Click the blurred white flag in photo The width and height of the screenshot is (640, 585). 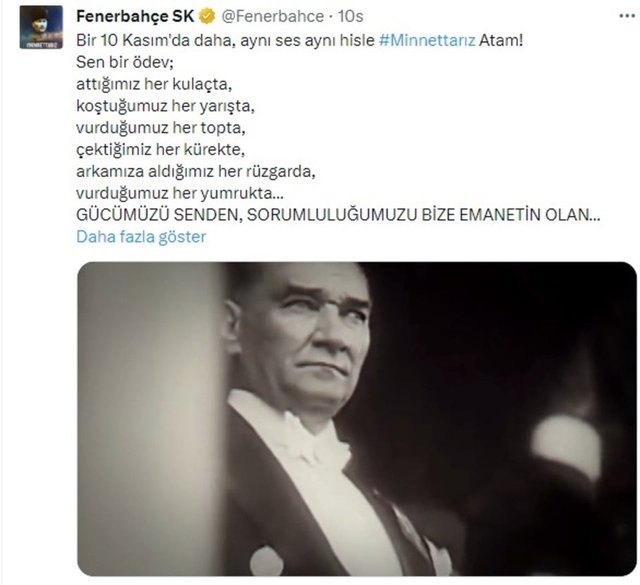(x=567, y=446)
